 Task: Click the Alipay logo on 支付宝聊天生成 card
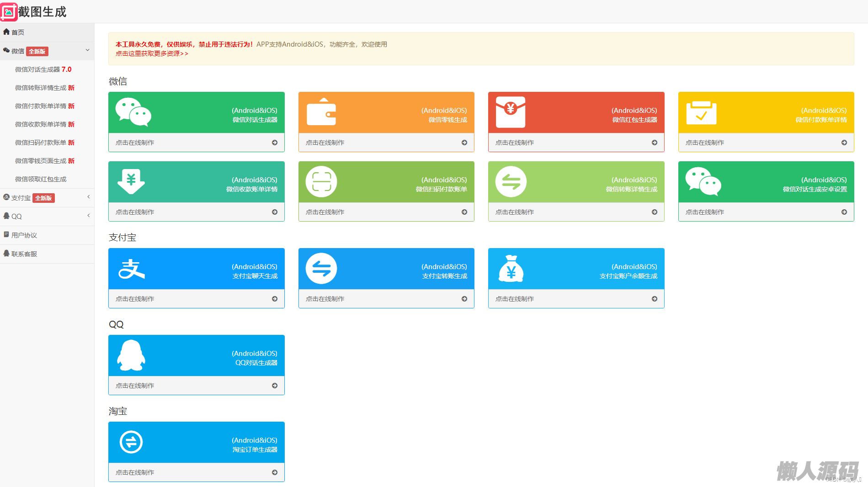(132, 269)
